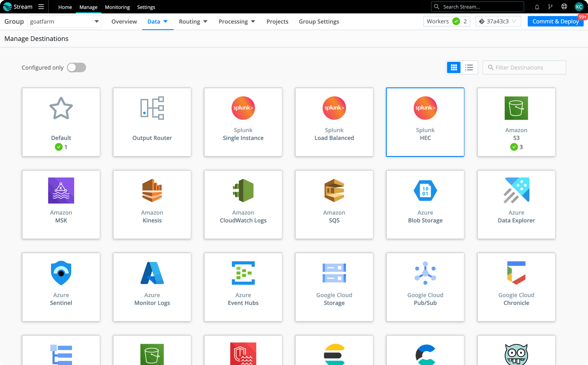The image size is (588, 365).
Task: Switch to list view
Action: (x=469, y=67)
